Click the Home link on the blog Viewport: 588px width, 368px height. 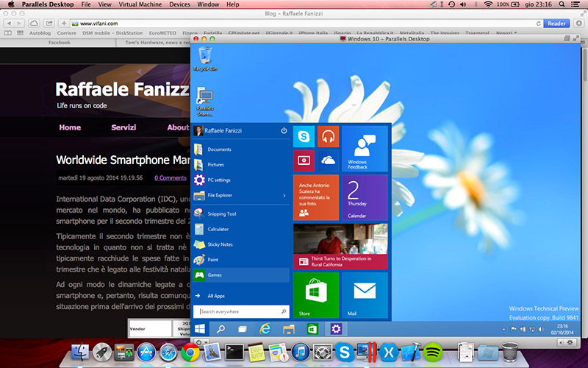pos(70,127)
